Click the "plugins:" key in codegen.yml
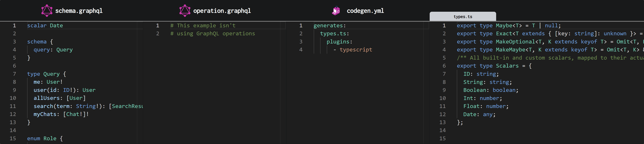This screenshot has height=144, width=644. (x=339, y=42)
